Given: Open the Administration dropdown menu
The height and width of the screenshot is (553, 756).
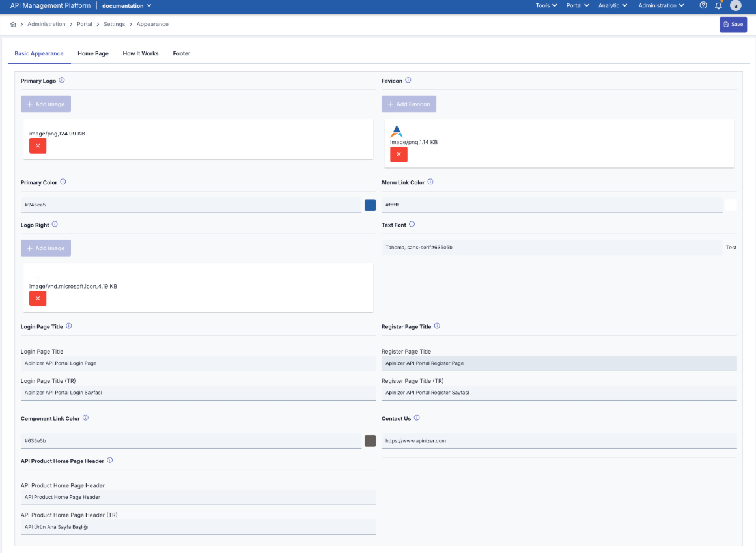Looking at the screenshot, I should [661, 5].
